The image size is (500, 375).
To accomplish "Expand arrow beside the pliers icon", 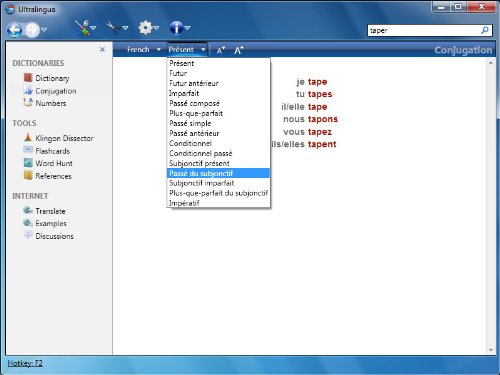I will pyautogui.click(x=125, y=28).
